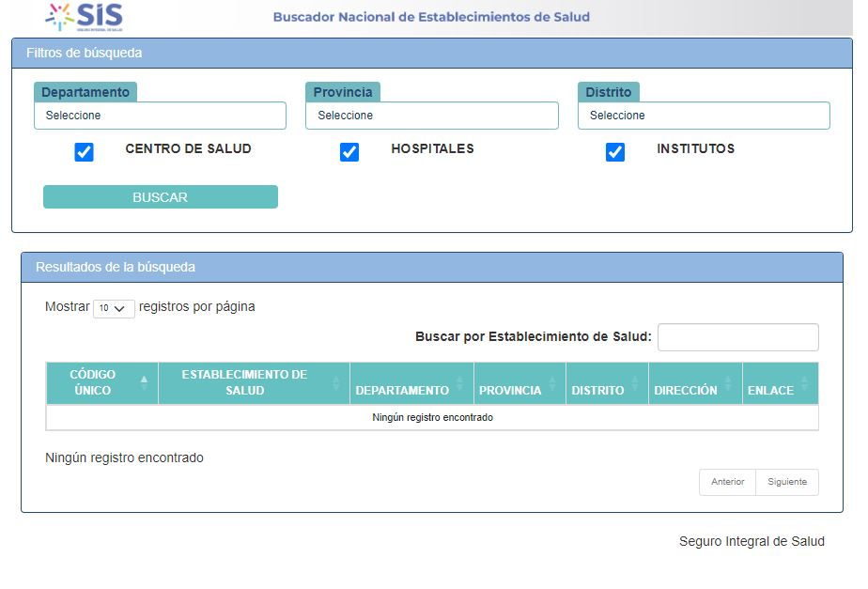Click the 'Ningún registro encontrado' table row
Image resolution: width=868 pixels, height=589 pixels.
pos(432,417)
